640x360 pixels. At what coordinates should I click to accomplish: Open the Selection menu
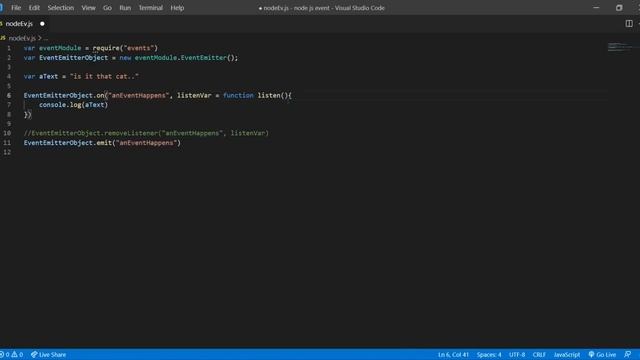[x=61, y=8]
